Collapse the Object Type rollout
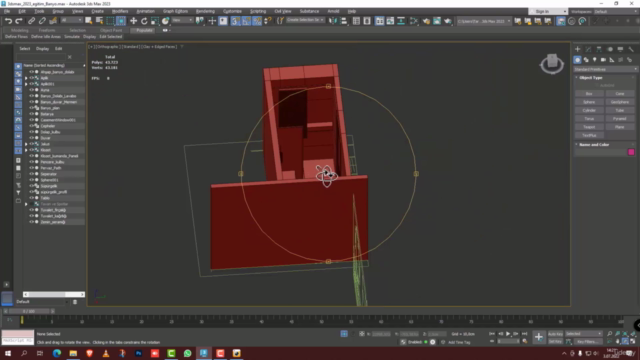Viewport: 640px width, 360px height. (591, 78)
